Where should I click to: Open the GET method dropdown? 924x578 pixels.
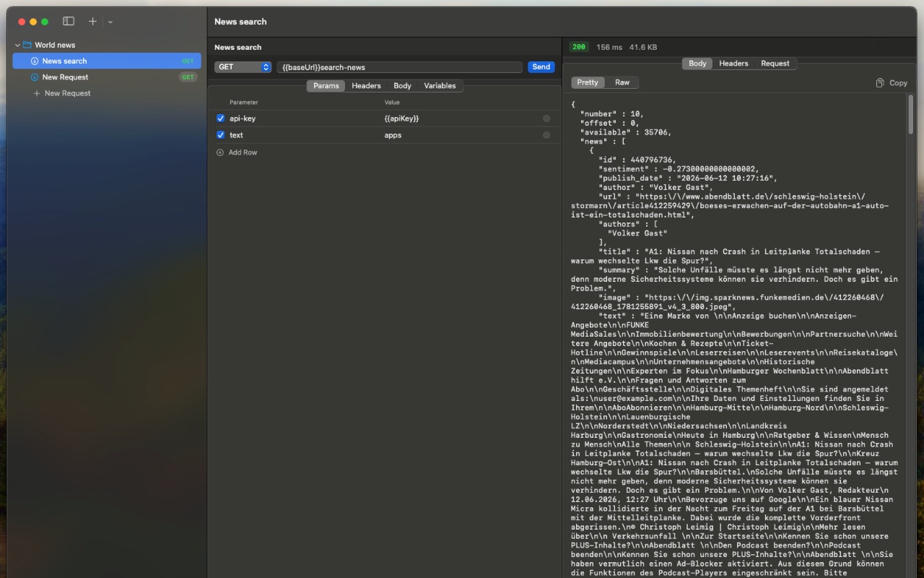click(243, 67)
